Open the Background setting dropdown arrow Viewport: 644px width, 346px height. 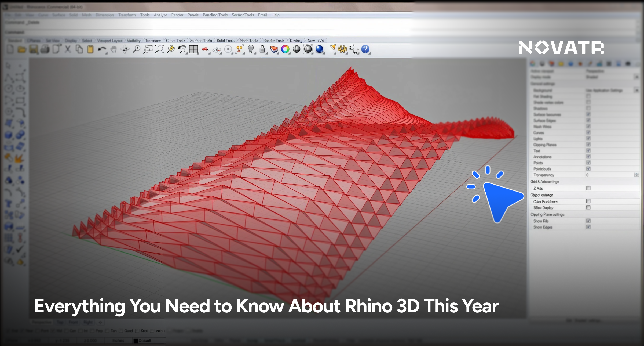(x=636, y=90)
